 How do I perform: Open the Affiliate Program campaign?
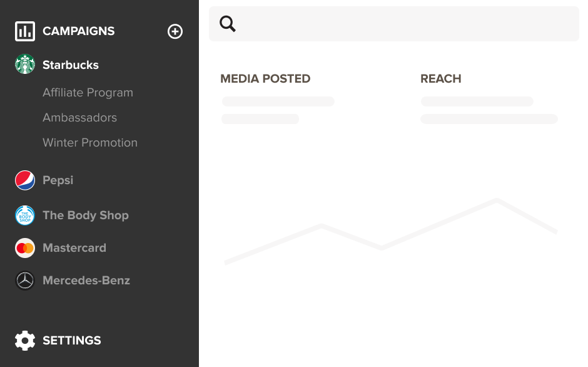pos(88,93)
